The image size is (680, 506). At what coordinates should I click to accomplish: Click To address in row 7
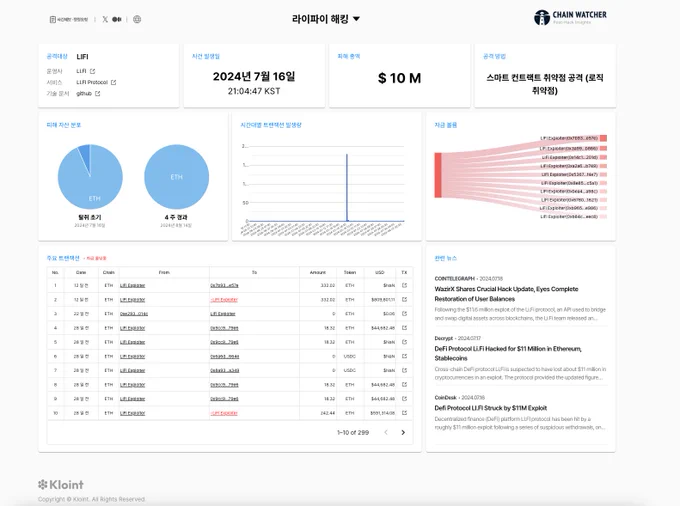click(225, 370)
